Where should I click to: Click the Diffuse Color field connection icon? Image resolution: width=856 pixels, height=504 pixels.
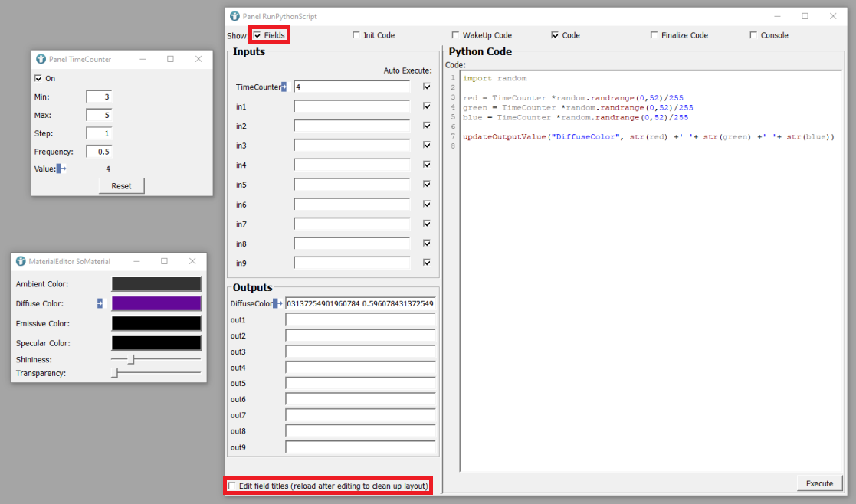(100, 303)
